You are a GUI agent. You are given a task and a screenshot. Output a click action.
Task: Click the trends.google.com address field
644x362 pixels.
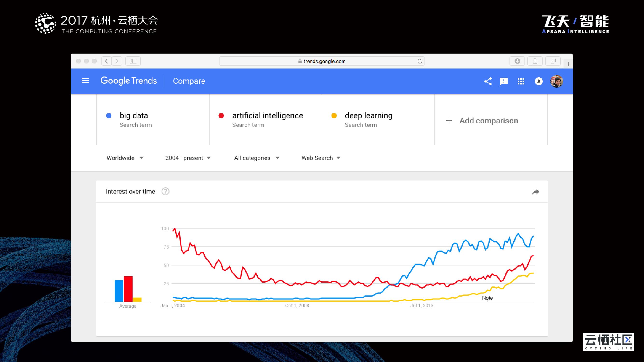pyautogui.click(x=321, y=61)
